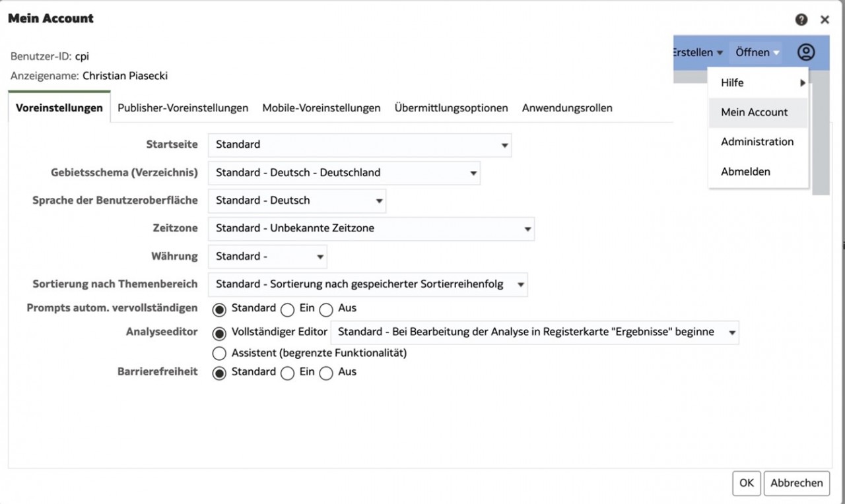Open Sortierung nach Themenbereich dropdown
The width and height of the screenshot is (845, 504).
pyautogui.click(x=368, y=284)
